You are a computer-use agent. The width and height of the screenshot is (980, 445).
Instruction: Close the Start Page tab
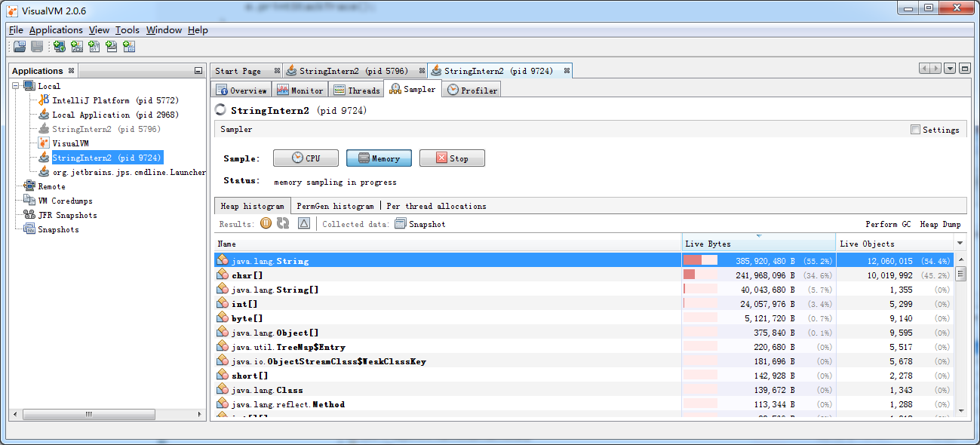coord(277,71)
